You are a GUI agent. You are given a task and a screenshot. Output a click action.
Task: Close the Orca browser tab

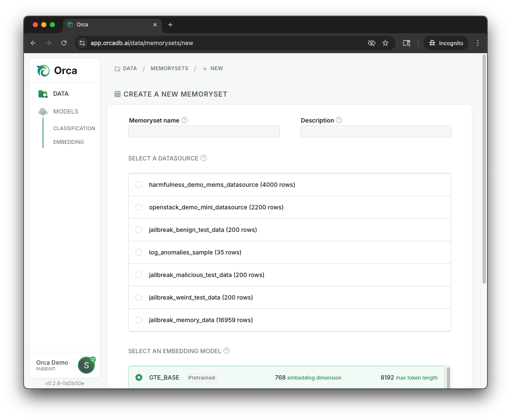pos(155,25)
